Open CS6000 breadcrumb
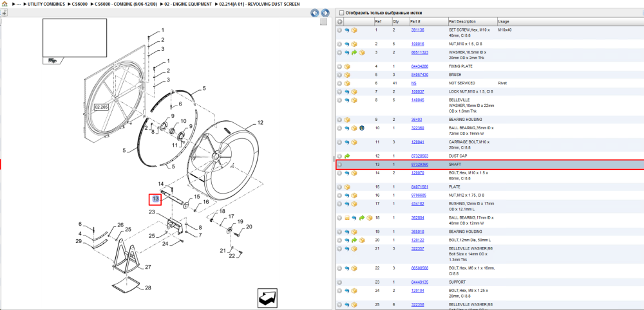The width and height of the screenshot is (644, 310). pyautogui.click(x=80, y=4)
